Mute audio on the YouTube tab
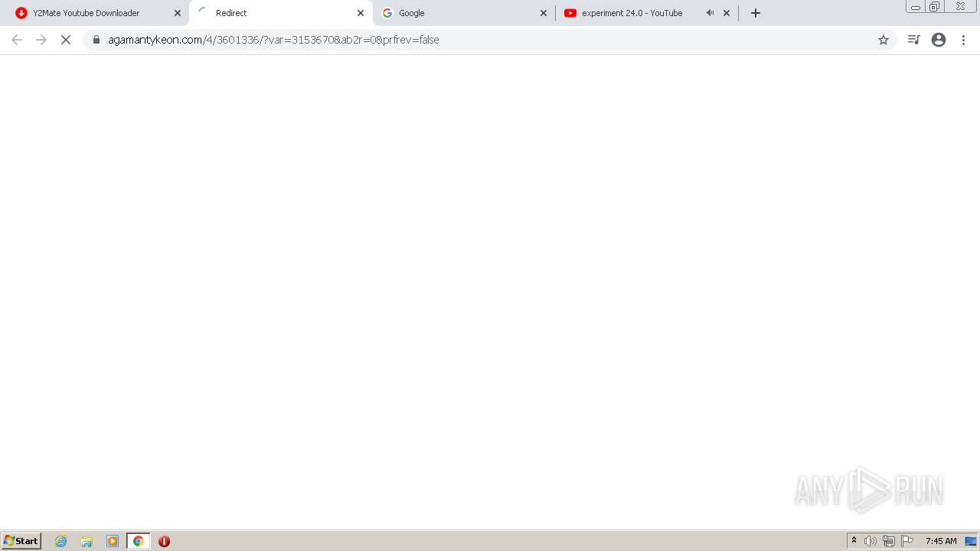This screenshot has width=980, height=551. pyautogui.click(x=710, y=13)
